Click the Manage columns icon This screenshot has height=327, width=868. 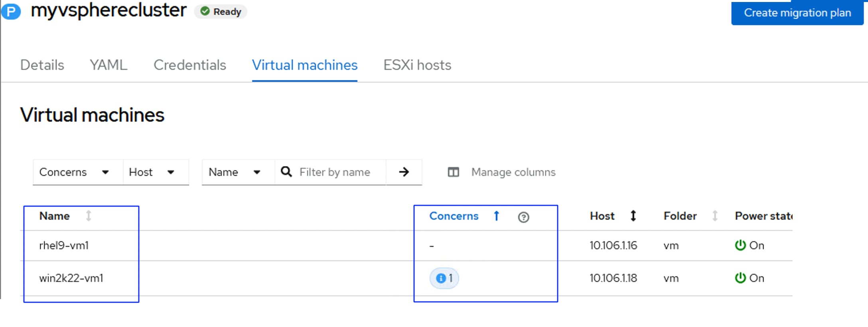[454, 172]
